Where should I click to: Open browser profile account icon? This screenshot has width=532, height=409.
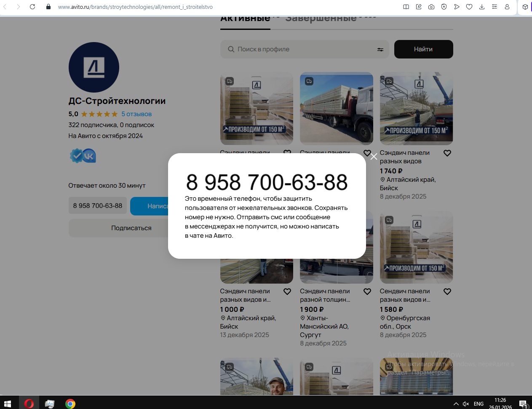(507, 7)
